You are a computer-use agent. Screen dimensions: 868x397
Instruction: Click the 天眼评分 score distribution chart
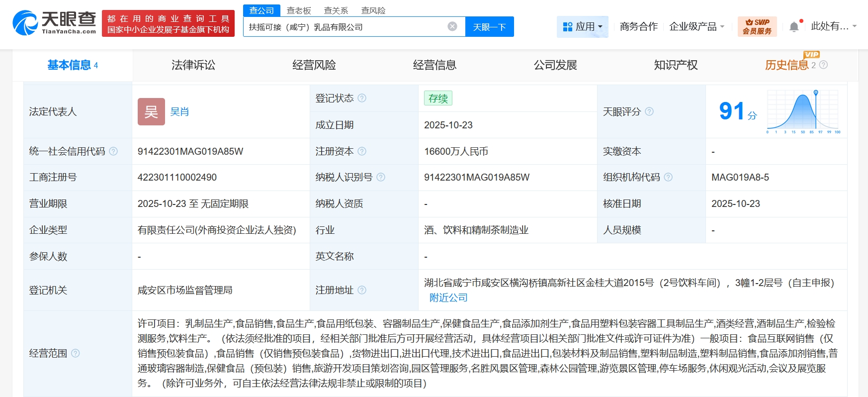[803, 112]
